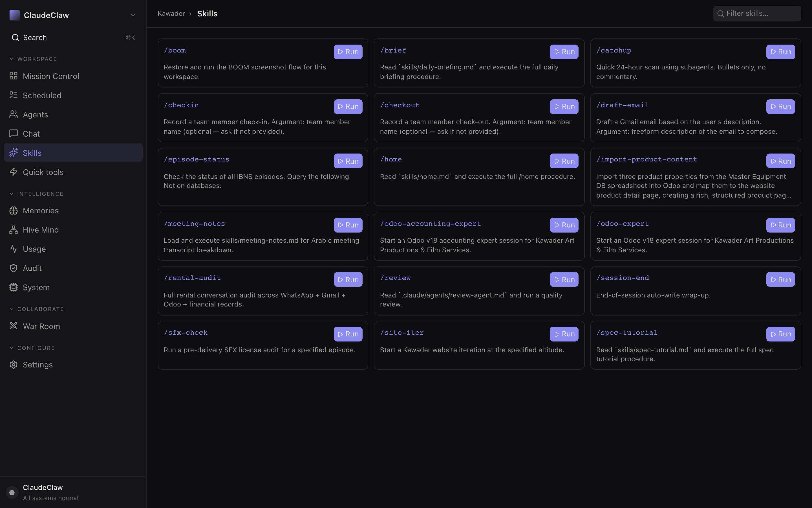Open the ClaudeClaw workspace dropdown chevron
Screen dimensions: 812x508
click(x=133, y=15)
